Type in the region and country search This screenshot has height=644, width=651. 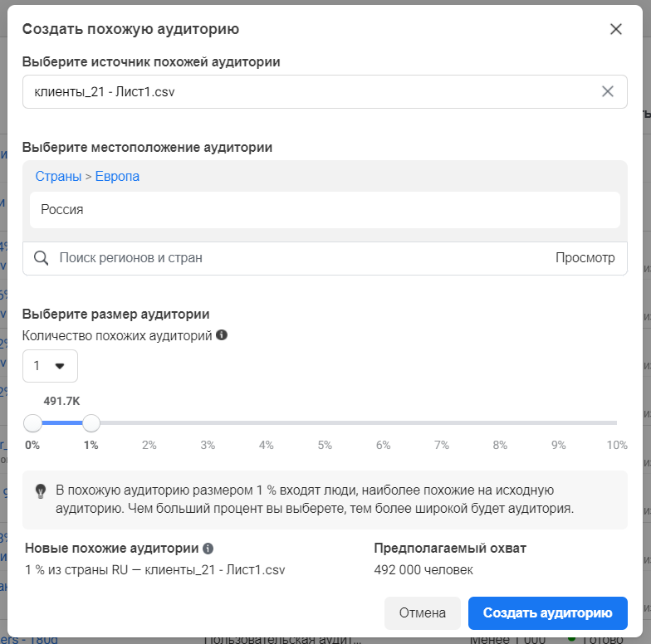pyautogui.click(x=299, y=258)
